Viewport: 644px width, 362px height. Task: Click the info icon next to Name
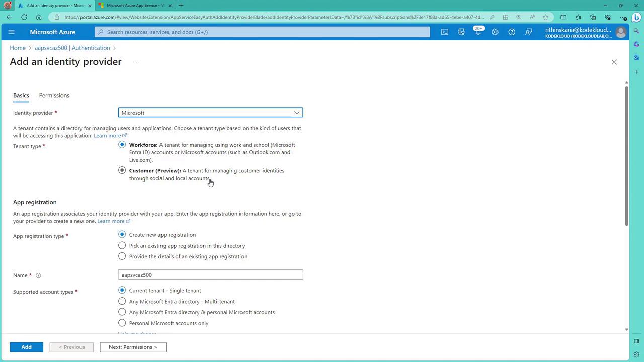pos(38,275)
